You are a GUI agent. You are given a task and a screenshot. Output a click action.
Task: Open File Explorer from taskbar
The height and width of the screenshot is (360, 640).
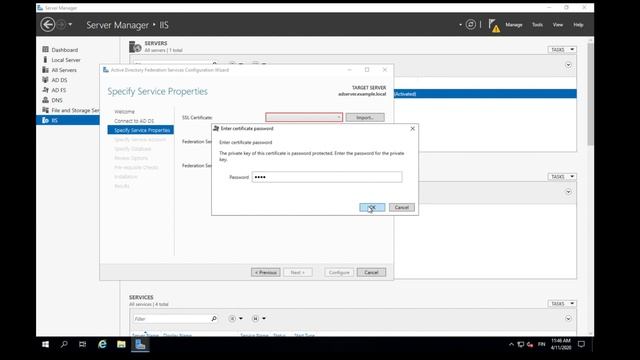[x=121, y=344]
